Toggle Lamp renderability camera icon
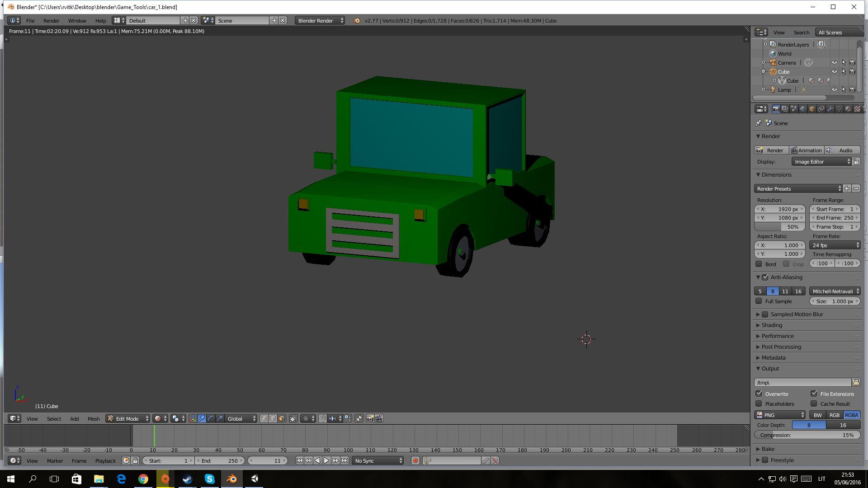The width and height of the screenshot is (868, 488). pos(852,89)
